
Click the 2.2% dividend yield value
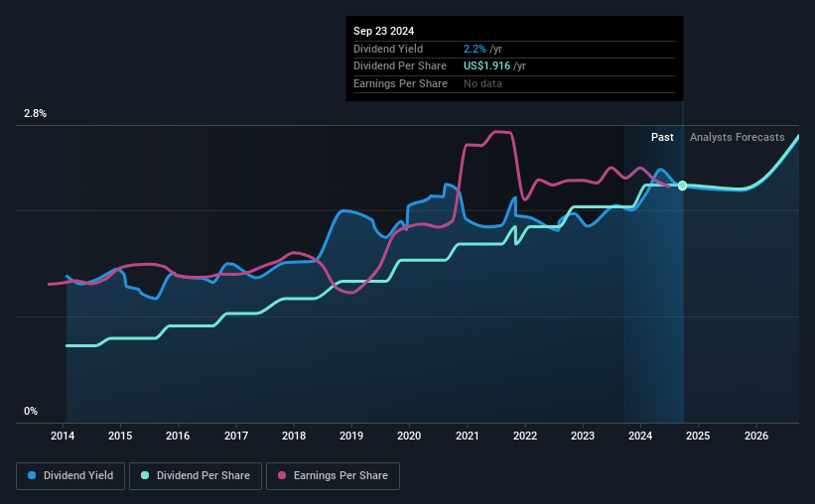(475, 49)
